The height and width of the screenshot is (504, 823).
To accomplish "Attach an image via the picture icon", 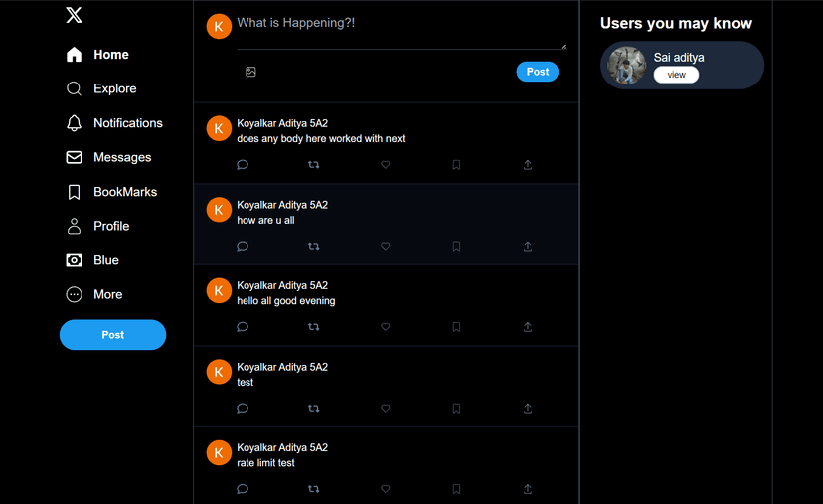I will (250, 72).
